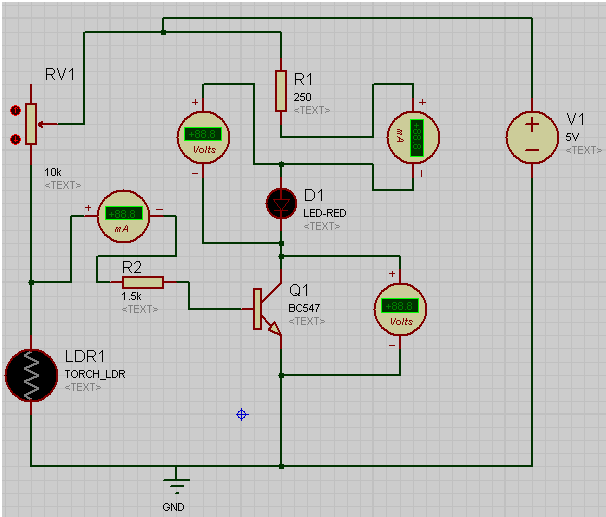Select the R2 resistor symbol

[x=143, y=282]
